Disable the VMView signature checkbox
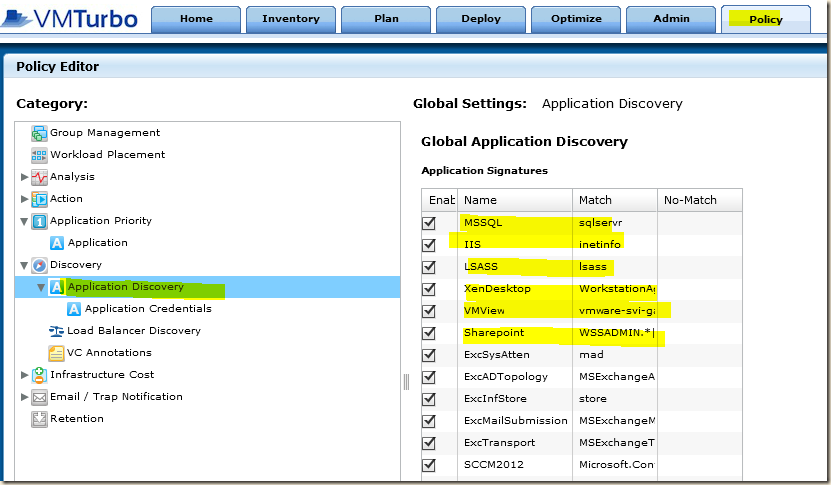 [x=429, y=311]
